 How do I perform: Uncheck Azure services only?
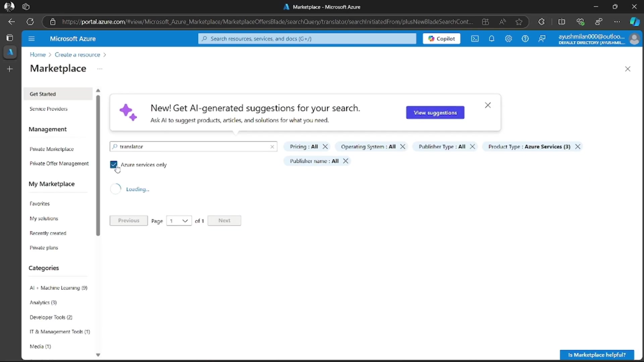tap(114, 165)
